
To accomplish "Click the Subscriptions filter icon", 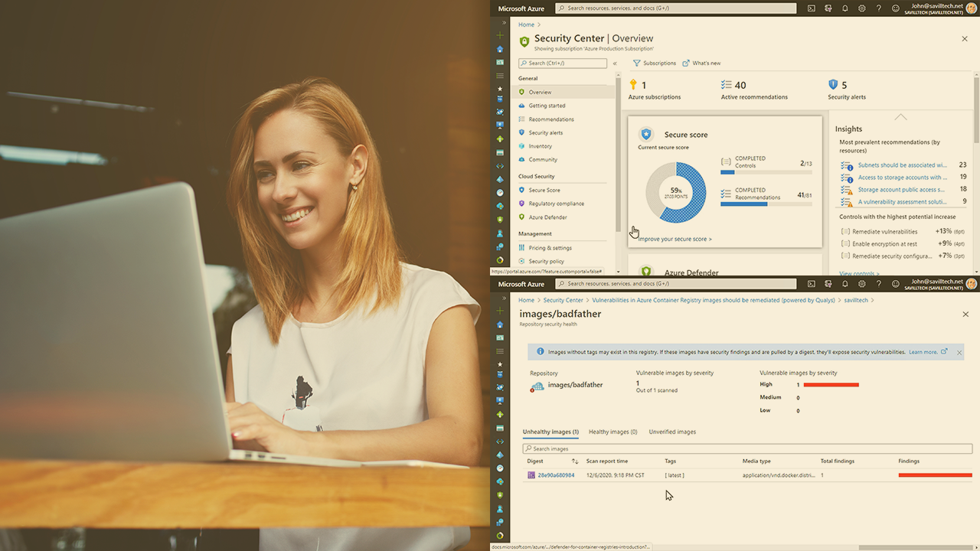I will pyautogui.click(x=637, y=64).
